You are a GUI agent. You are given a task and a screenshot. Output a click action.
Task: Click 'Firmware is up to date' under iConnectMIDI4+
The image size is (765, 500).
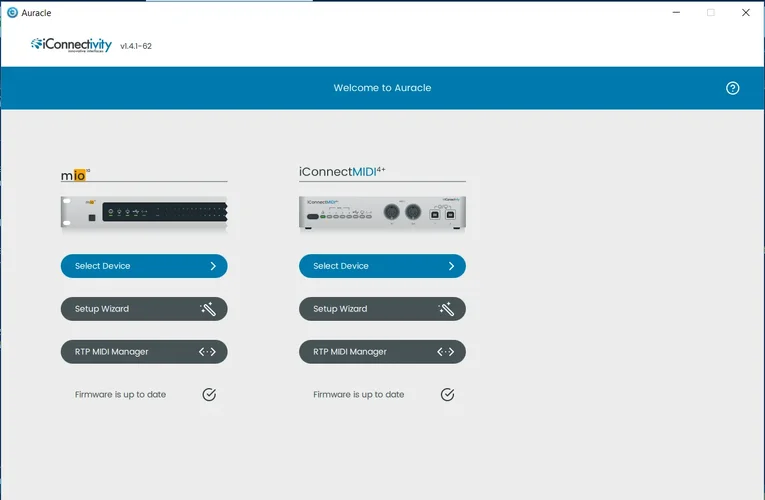tap(359, 394)
